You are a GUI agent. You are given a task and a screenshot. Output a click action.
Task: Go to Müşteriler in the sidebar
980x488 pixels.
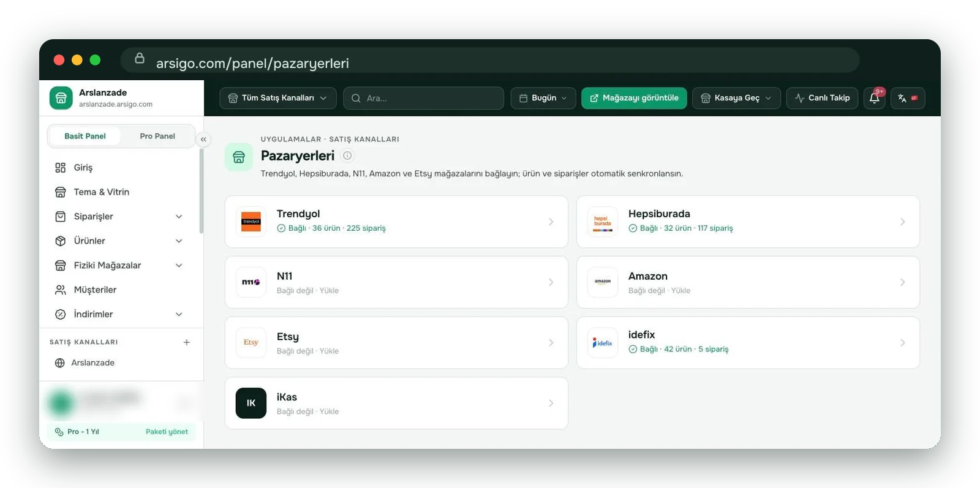pyautogui.click(x=121, y=290)
